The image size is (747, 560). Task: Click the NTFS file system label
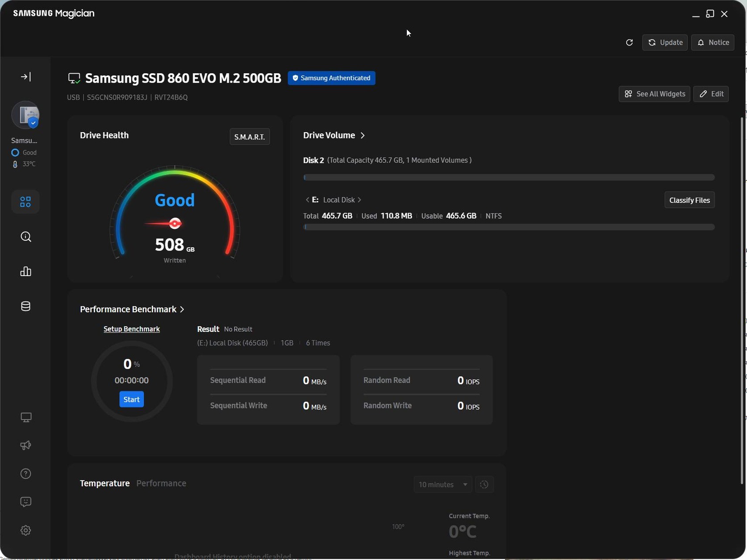tap(493, 216)
